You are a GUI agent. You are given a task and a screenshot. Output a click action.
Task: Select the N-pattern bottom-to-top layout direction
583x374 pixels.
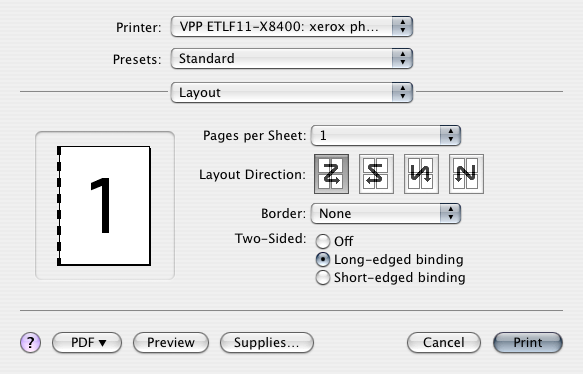pyautogui.click(x=466, y=174)
